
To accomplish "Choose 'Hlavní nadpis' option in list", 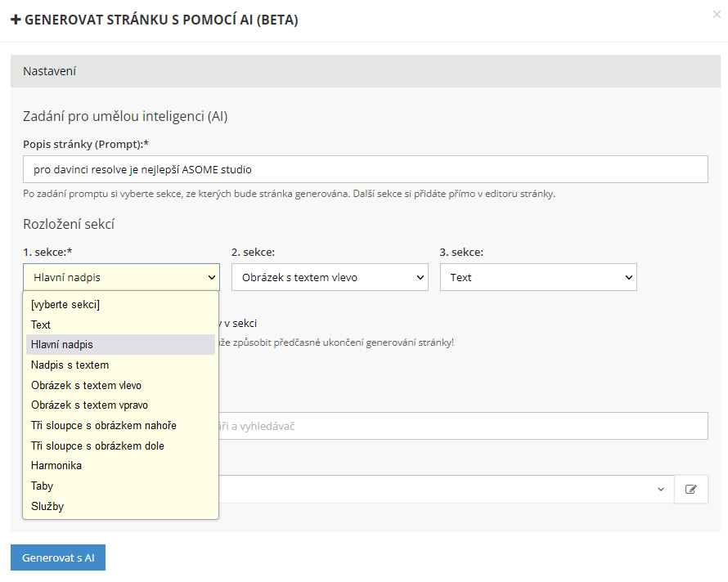I will 62,345.
